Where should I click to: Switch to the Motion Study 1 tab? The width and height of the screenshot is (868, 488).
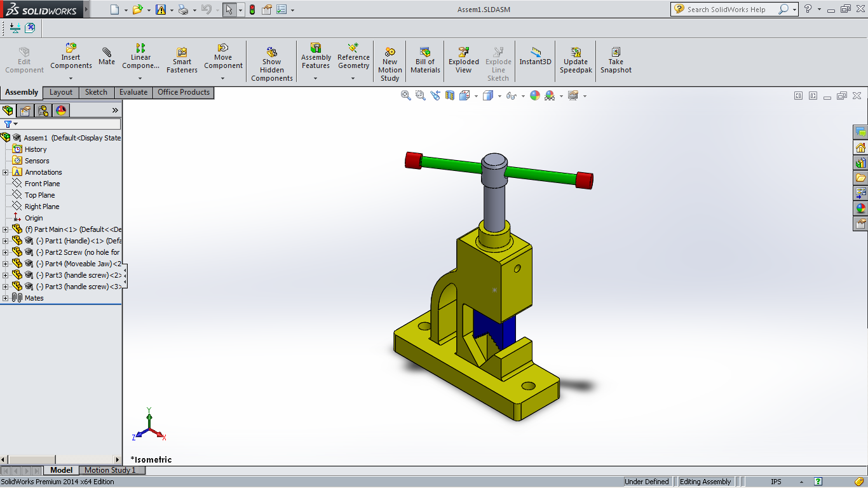[111, 470]
